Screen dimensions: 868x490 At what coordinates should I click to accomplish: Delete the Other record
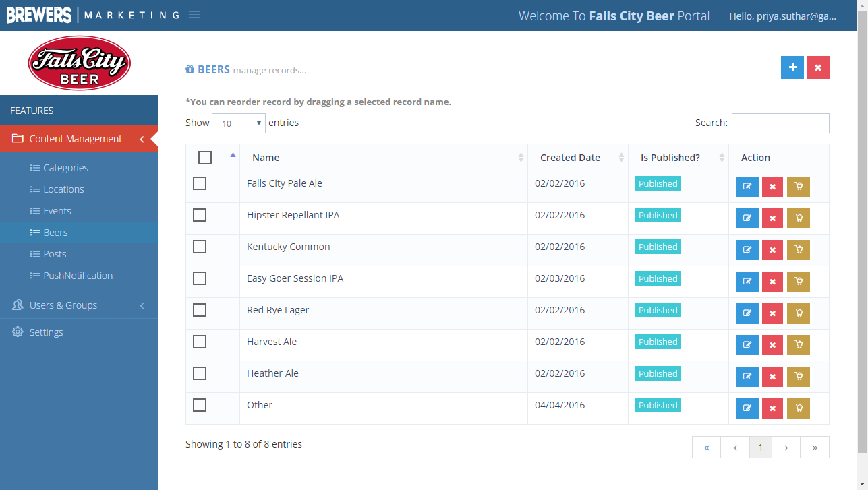click(772, 408)
